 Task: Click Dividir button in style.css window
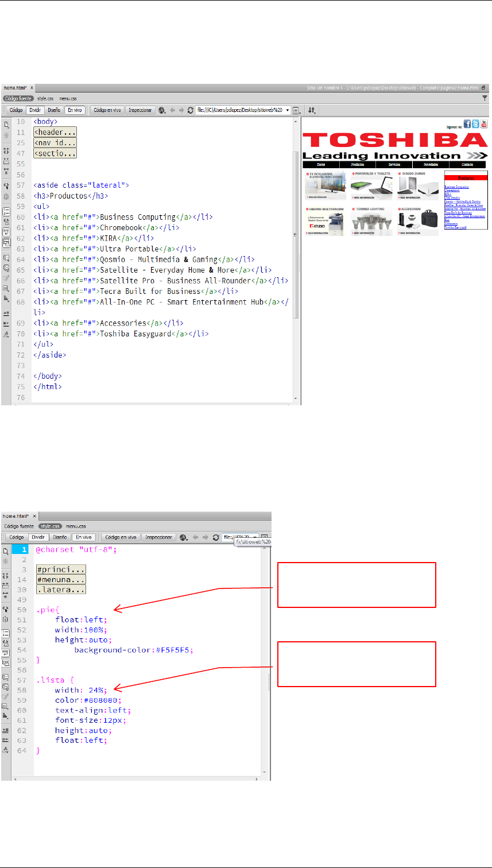click(40, 537)
